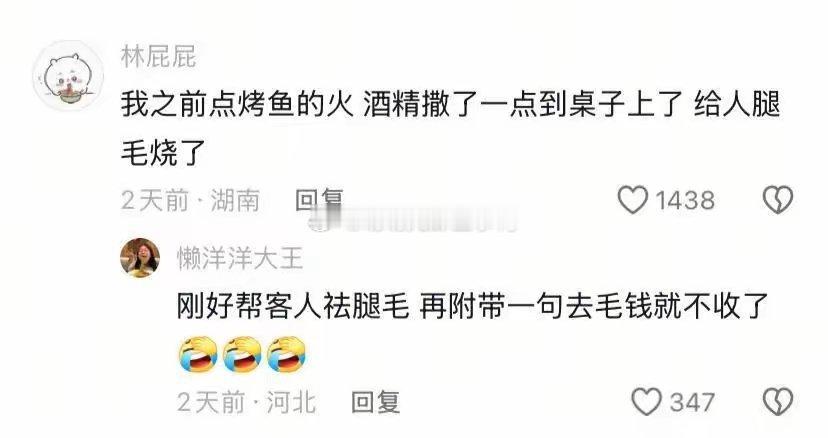828x438 pixels.
Task: Open 林屁屁's cartoon avatar
Action: (68, 76)
